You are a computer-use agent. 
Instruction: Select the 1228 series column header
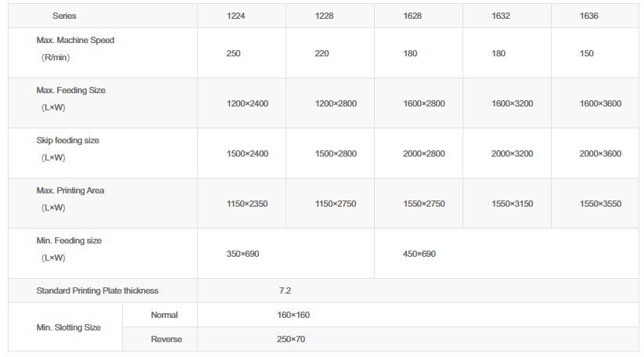click(324, 16)
